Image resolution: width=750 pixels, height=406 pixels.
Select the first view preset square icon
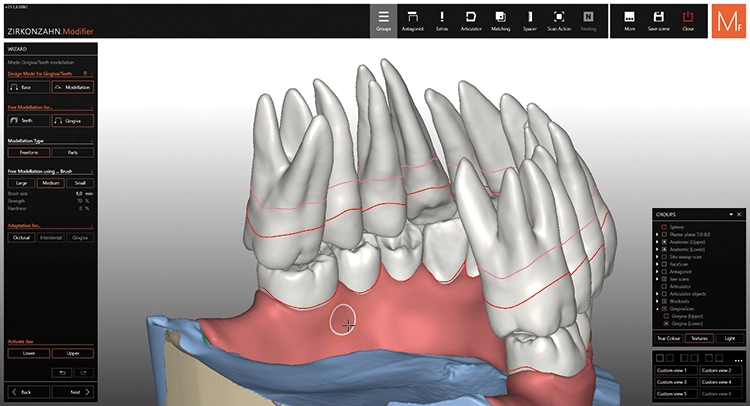[x=660, y=358]
